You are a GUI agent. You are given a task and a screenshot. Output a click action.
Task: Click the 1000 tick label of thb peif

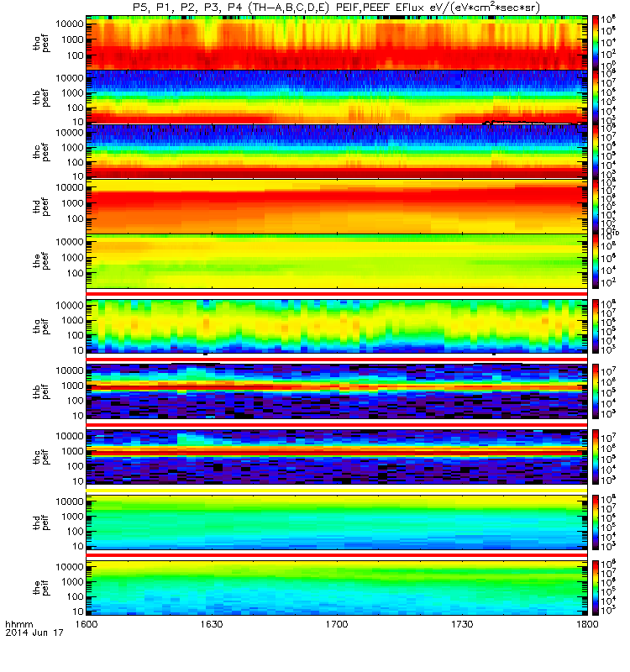[72, 386]
